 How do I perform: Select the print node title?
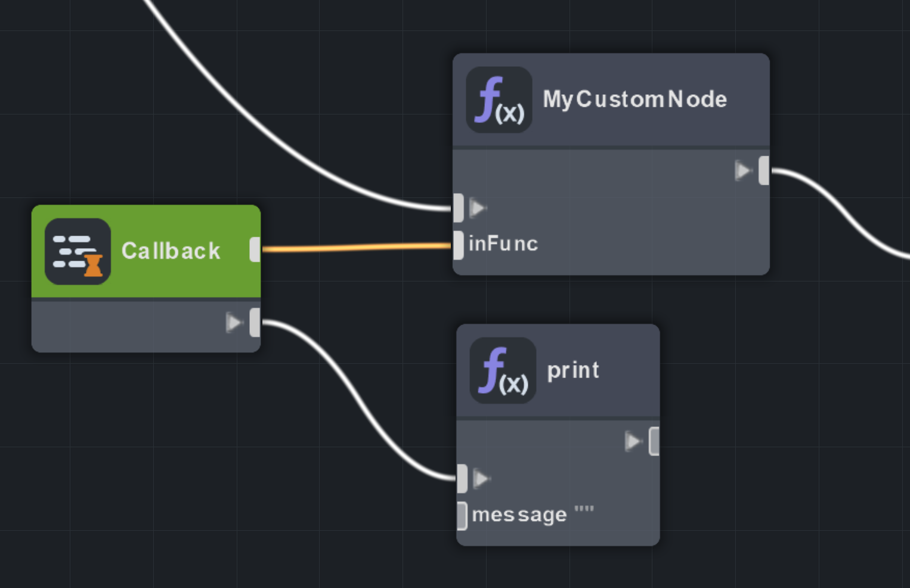(x=572, y=370)
